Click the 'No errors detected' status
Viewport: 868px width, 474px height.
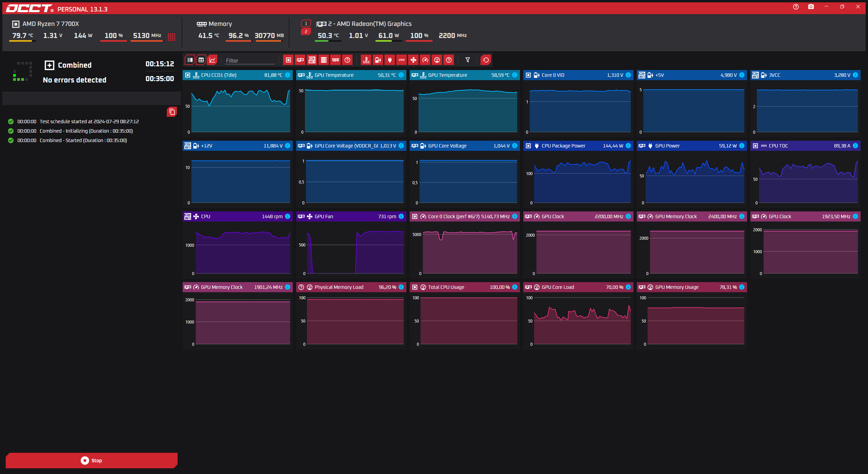point(74,80)
